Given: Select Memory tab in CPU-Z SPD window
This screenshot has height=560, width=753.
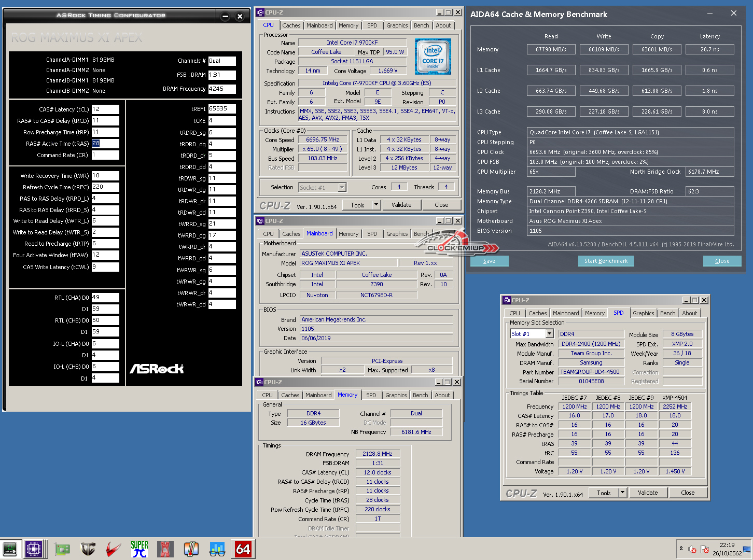Looking at the screenshot, I should pos(595,313).
